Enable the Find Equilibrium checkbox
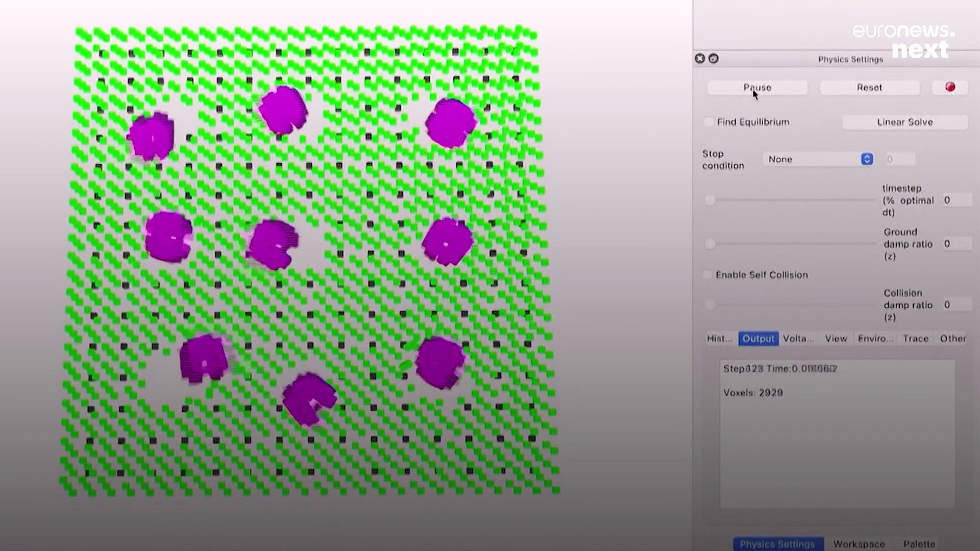The image size is (980, 551). point(709,122)
